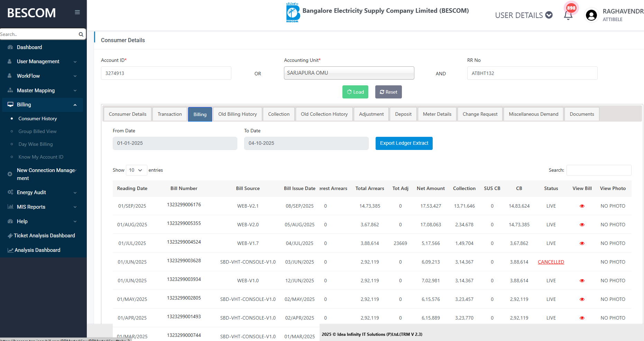Click the Export Ledger Extract button
The image size is (644, 341).
404,143
